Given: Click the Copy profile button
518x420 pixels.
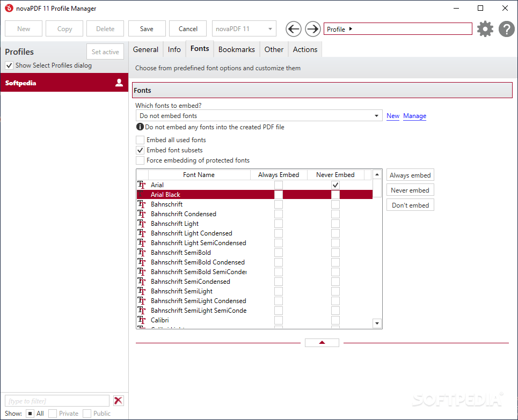Looking at the screenshot, I should 64,29.
